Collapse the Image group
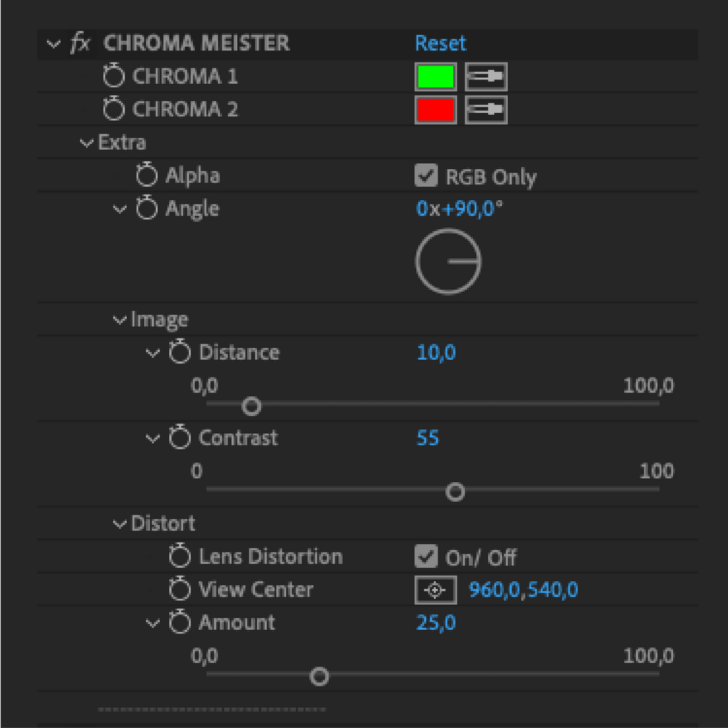 pyautogui.click(x=120, y=320)
